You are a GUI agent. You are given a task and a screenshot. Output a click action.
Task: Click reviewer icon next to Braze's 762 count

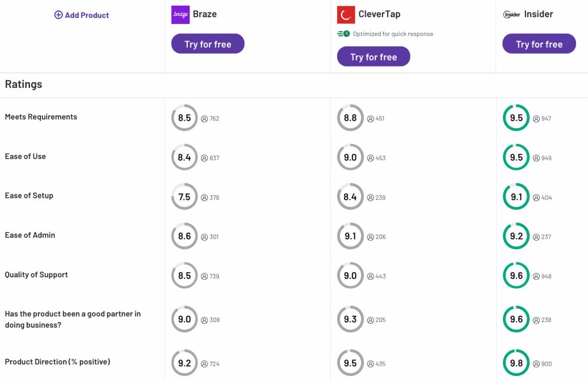(x=204, y=119)
